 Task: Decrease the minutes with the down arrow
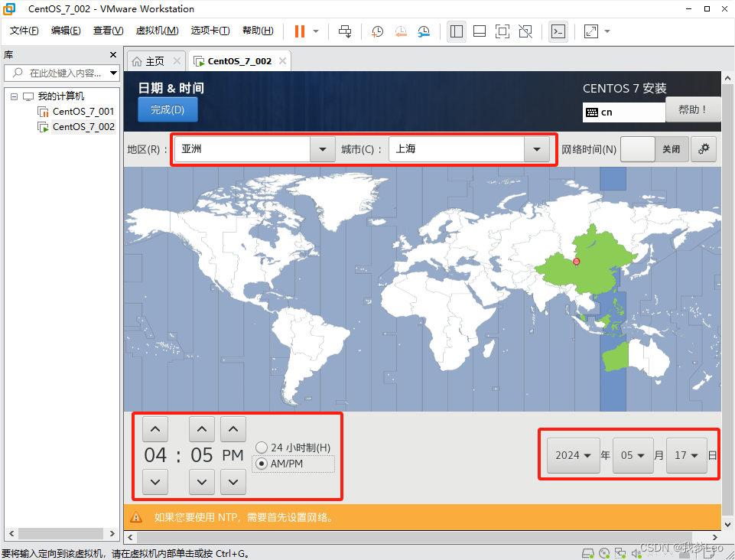pos(202,482)
